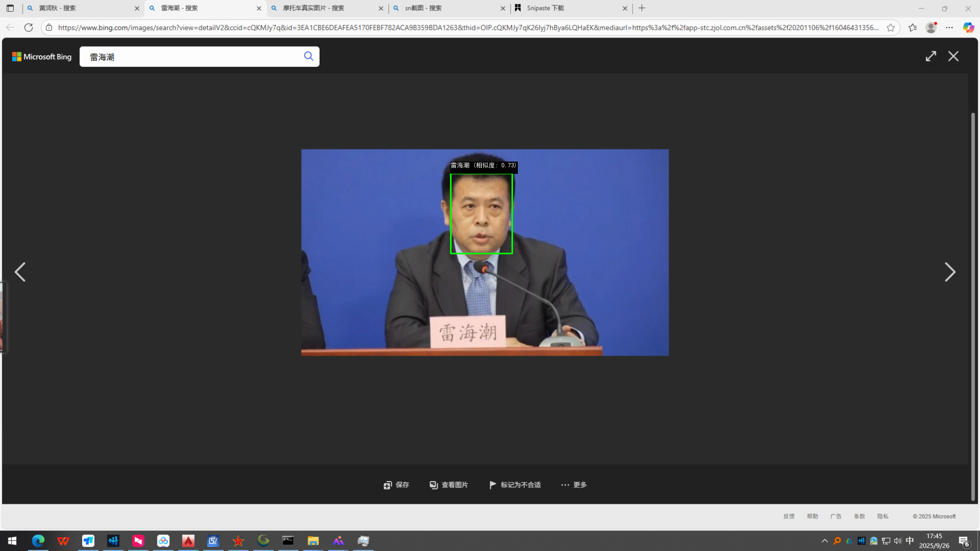Show hidden system tray icons
980x551 pixels.
pyautogui.click(x=824, y=541)
